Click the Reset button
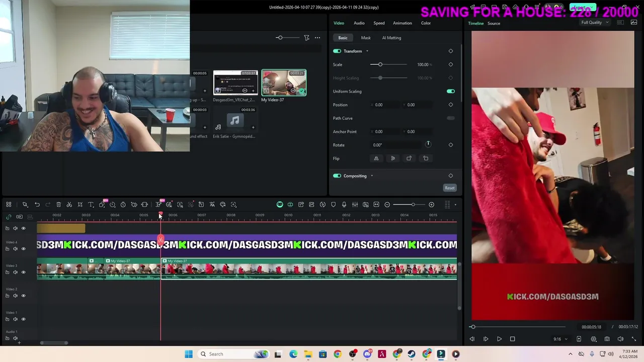Image resolution: width=644 pixels, height=362 pixels. 450,188
